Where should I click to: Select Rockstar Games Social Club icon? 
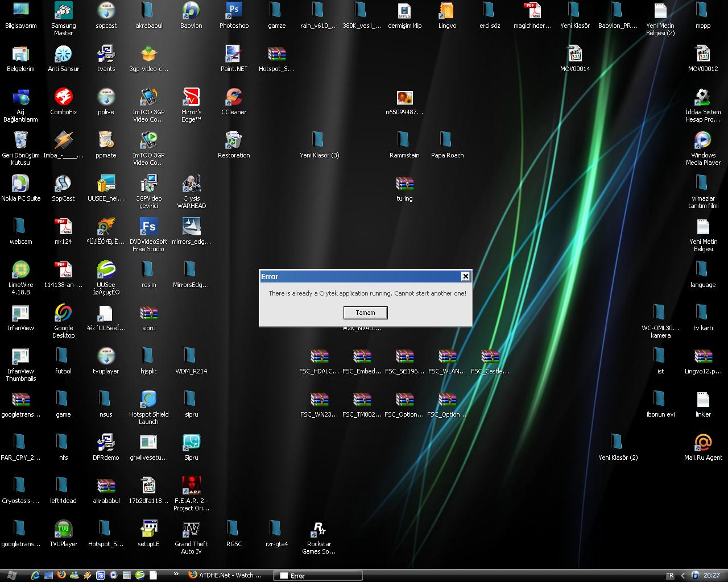(319, 537)
